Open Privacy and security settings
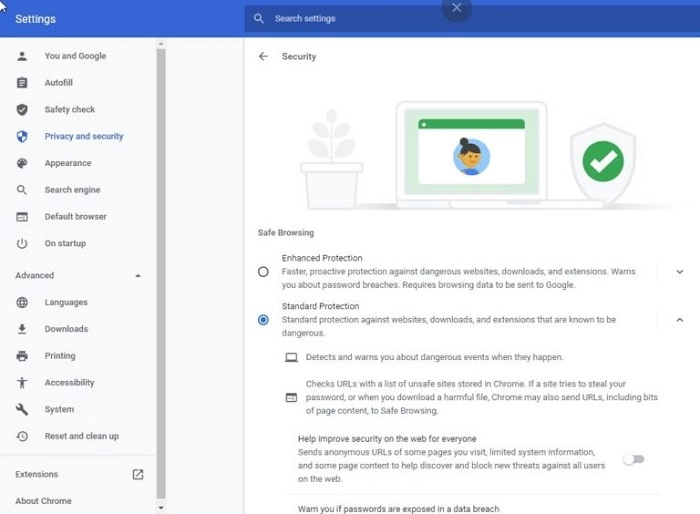Screen dimensions: 700x514 (x=84, y=137)
